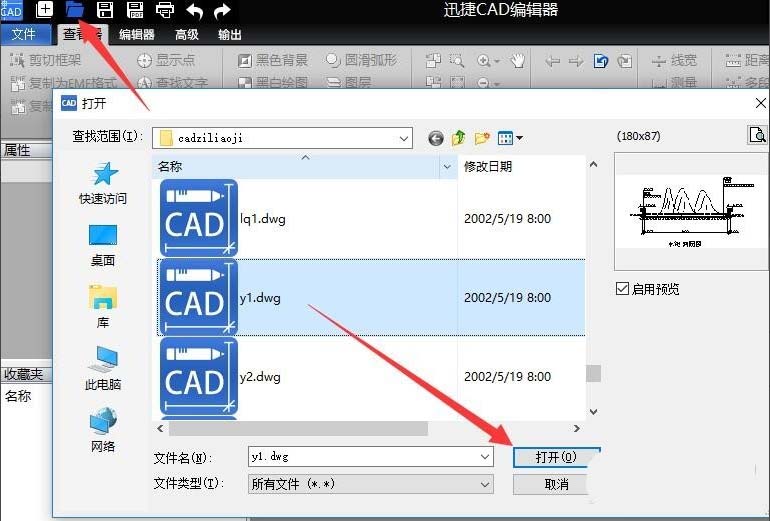Click the zoom in magnifier icon
Viewport: 770px width, 521px height.
tap(484, 61)
